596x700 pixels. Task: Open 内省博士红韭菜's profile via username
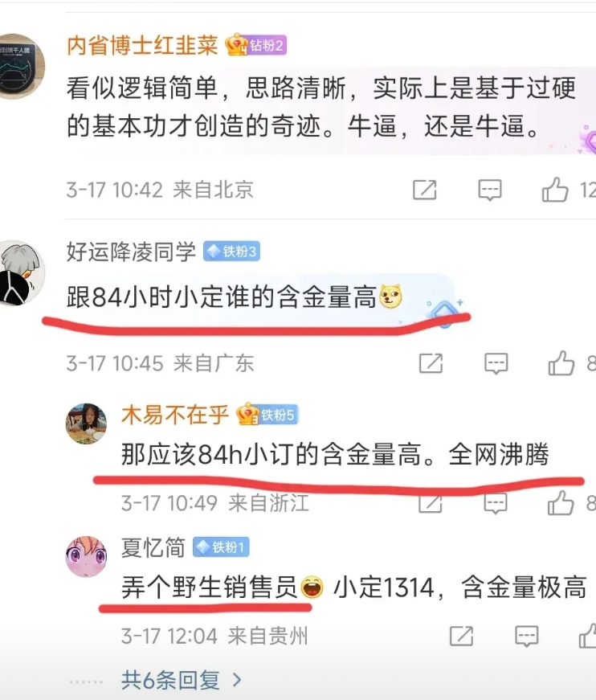click(142, 45)
